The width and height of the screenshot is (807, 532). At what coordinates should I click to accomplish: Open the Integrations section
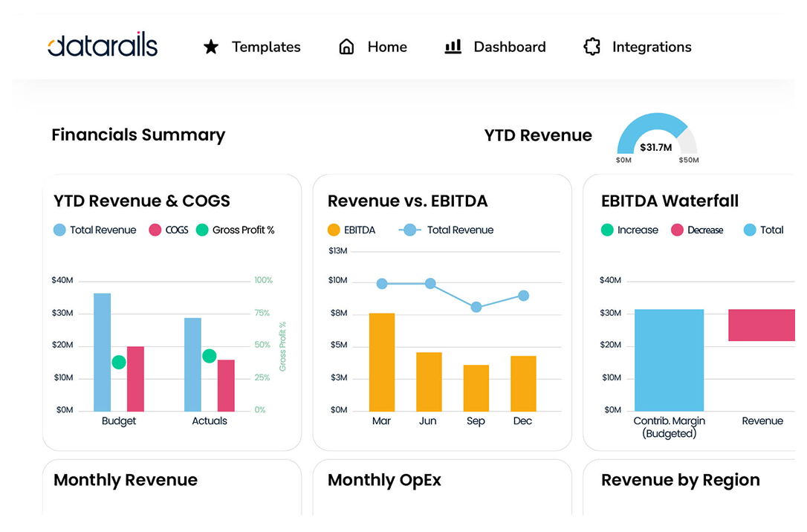click(652, 47)
